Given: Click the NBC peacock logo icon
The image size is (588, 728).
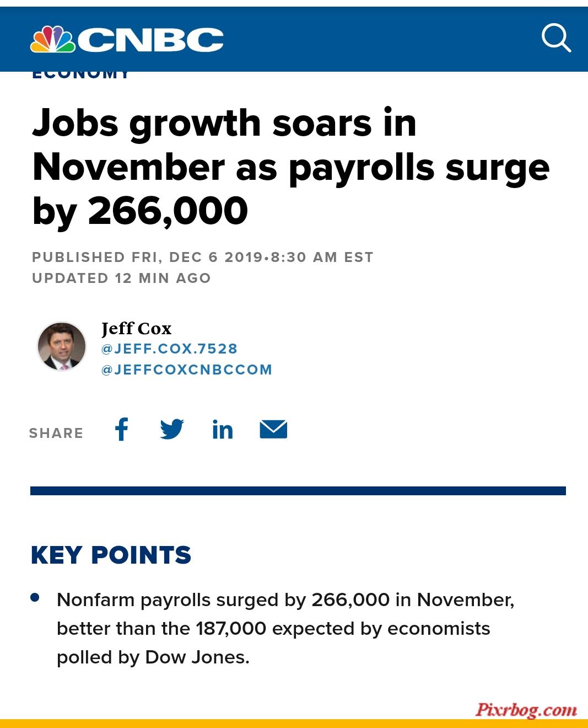Looking at the screenshot, I should pos(52,40).
